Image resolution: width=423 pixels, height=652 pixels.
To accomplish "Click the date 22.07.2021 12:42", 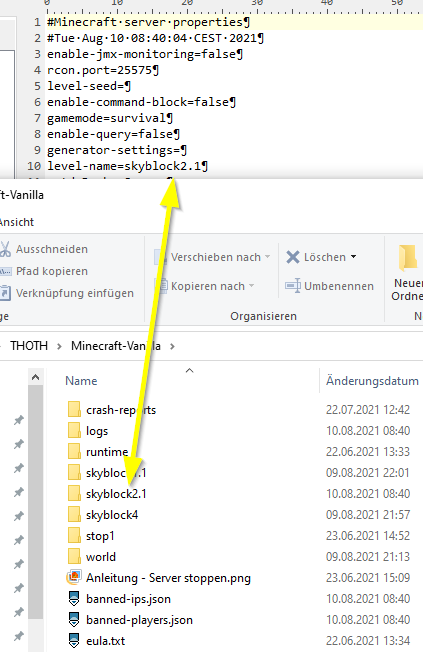I will 368,410.
